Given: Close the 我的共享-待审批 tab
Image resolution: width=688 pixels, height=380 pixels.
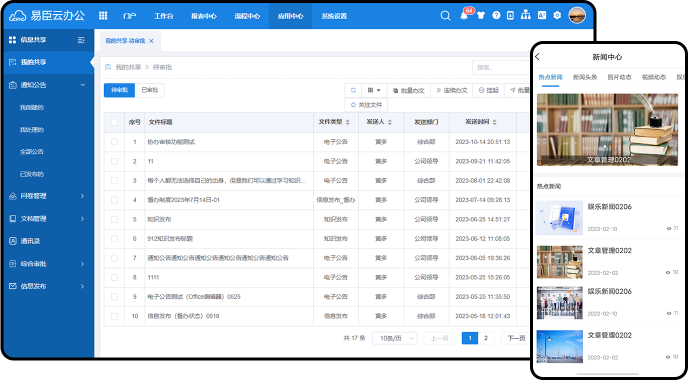Looking at the screenshot, I should click(x=151, y=41).
